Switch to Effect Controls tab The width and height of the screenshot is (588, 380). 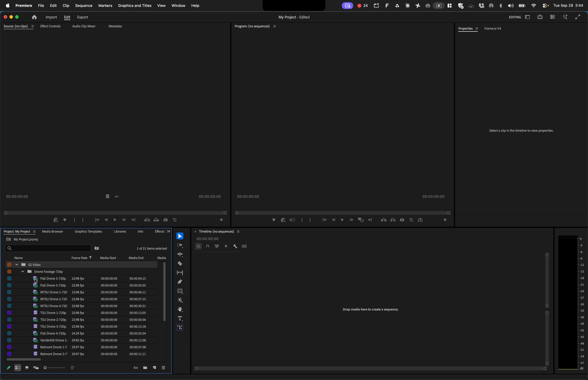50,26
